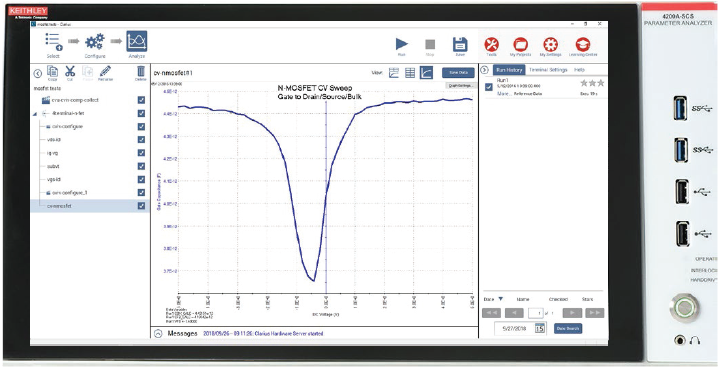This screenshot has height=370, width=725.
Task: Open the Tools wrench icon
Action: pyautogui.click(x=491, y=45)
